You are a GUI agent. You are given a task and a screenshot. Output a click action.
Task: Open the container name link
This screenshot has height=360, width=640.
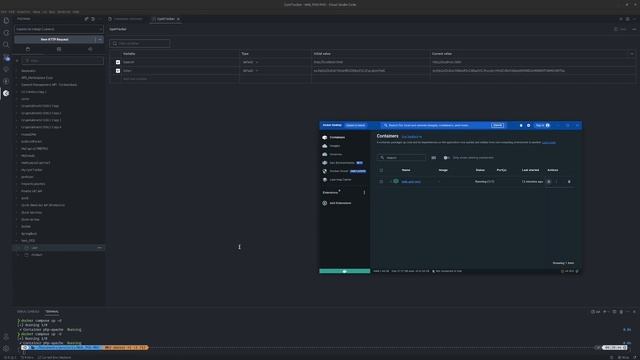coord(411,182)
